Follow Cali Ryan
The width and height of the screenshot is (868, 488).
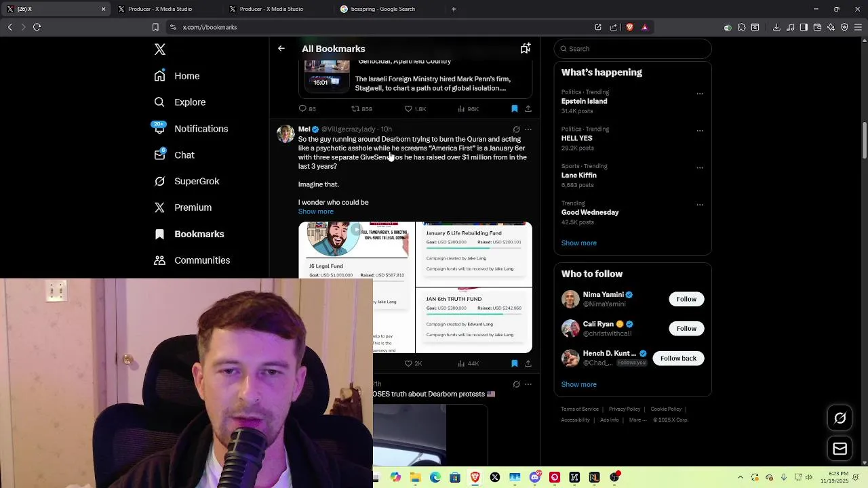click(x=686, y=329)
